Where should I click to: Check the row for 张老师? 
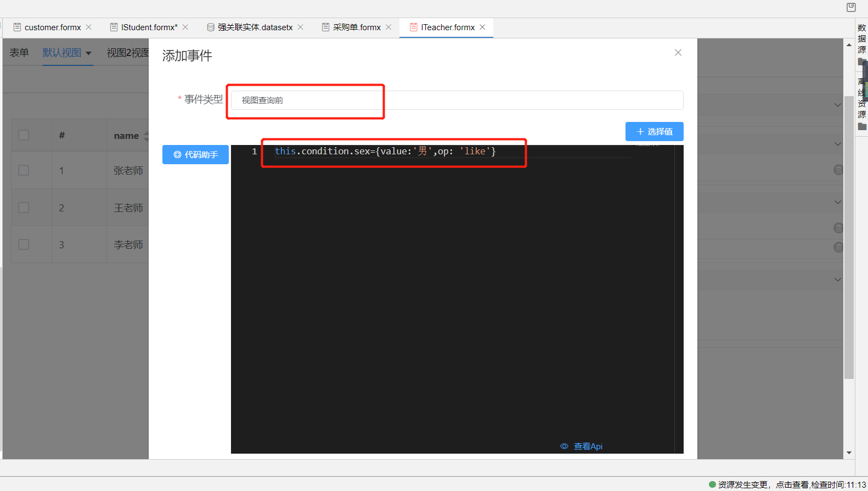(x=24, y=170)
